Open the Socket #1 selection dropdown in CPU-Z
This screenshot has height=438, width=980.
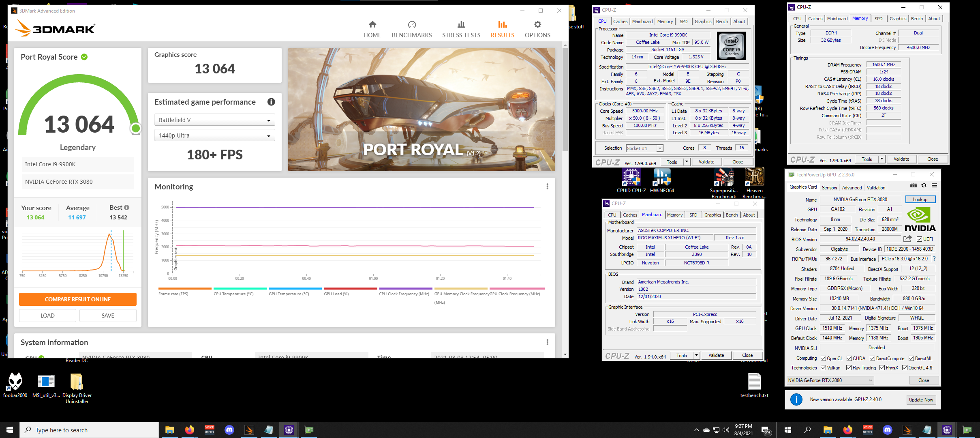click(644, 148)
